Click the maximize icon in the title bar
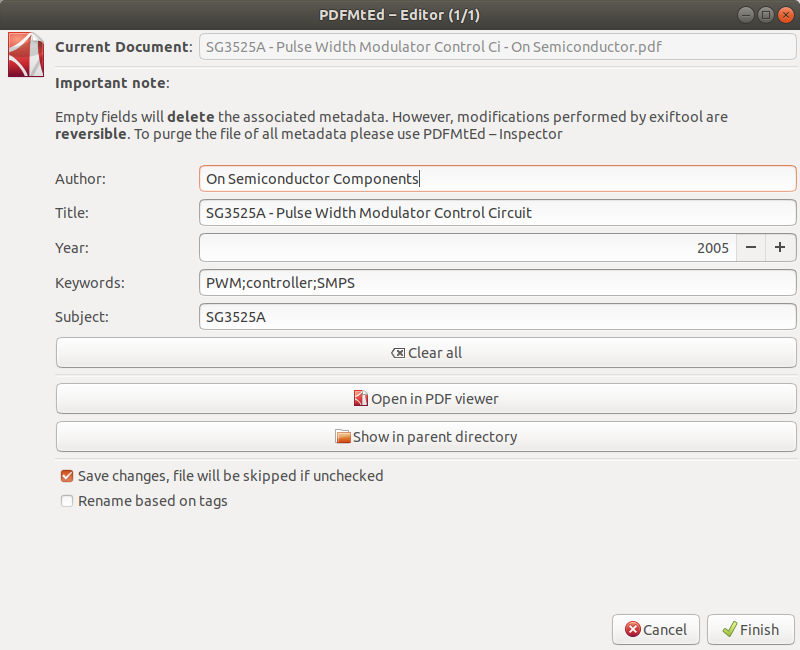This screenshot has height=650, width=800. tap(768, 14)
